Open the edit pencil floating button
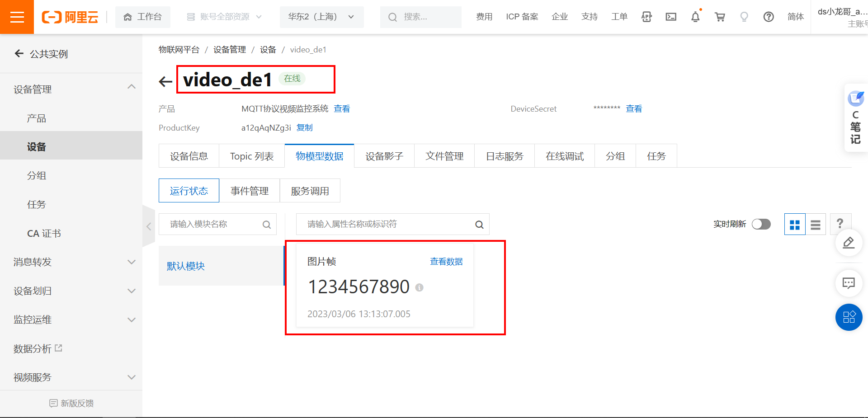 [x=849, y=243]
